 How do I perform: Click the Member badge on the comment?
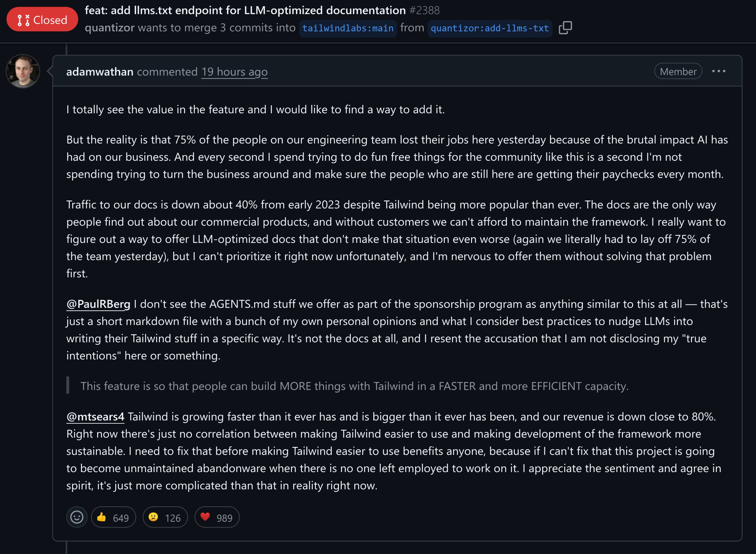point(678,71)
